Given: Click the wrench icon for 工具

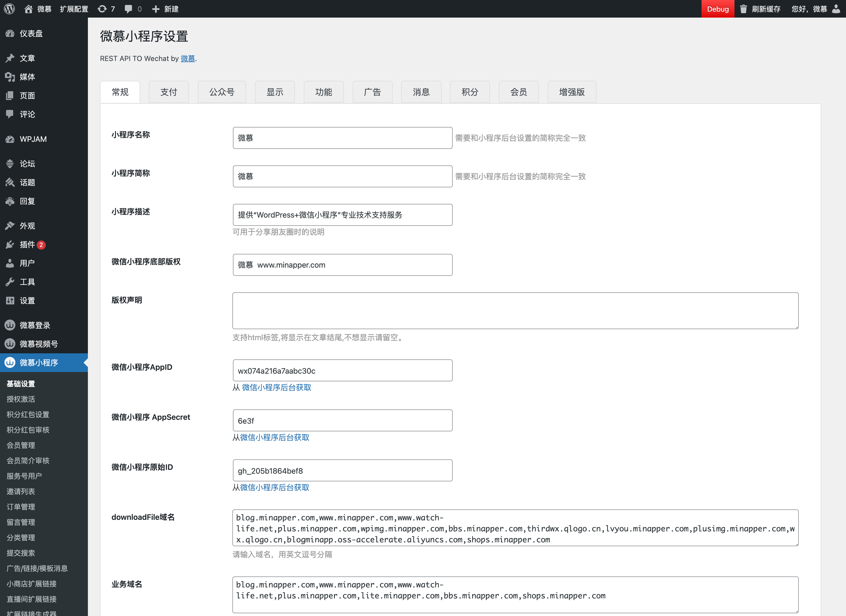Looking at the screenshot, I should 10,282.
